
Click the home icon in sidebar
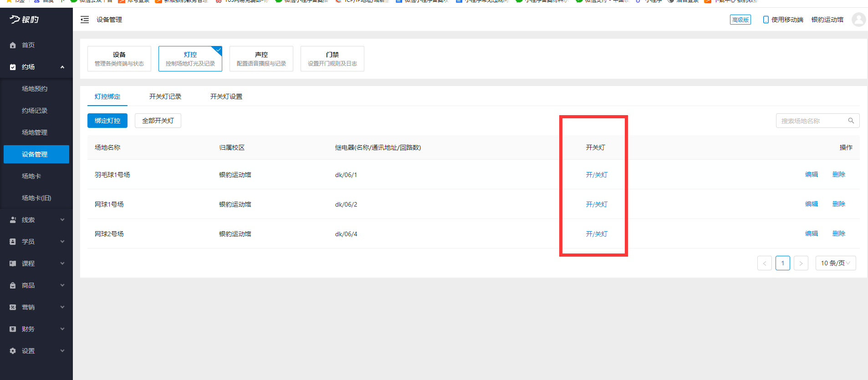coord(13,45)
